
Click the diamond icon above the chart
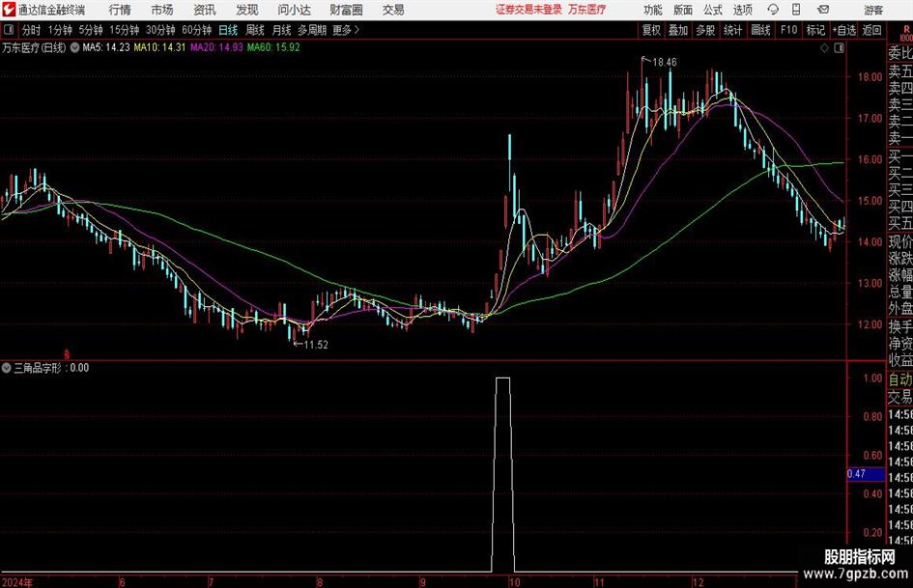(824, 48)
